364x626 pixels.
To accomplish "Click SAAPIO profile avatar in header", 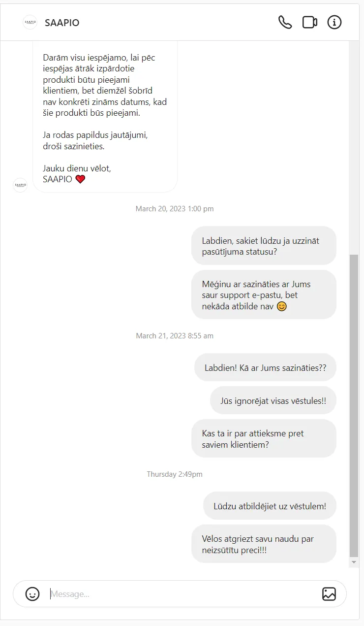I will 30,22.
